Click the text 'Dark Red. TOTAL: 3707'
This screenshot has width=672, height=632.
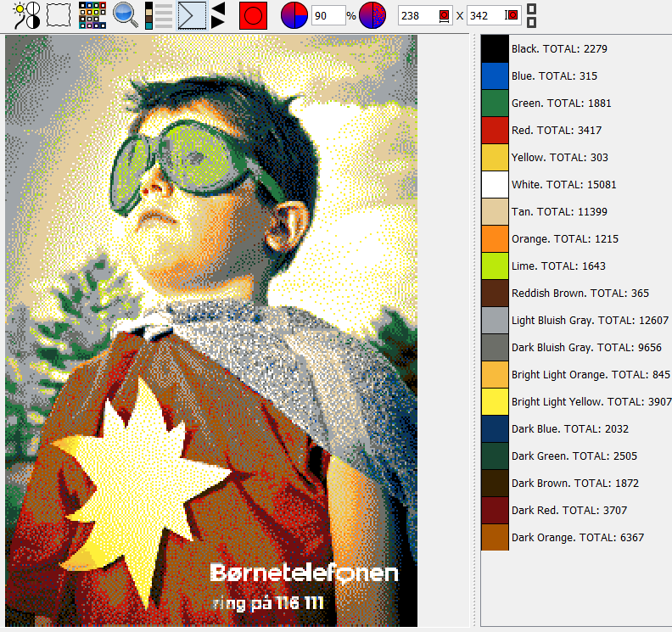point(569,511)
